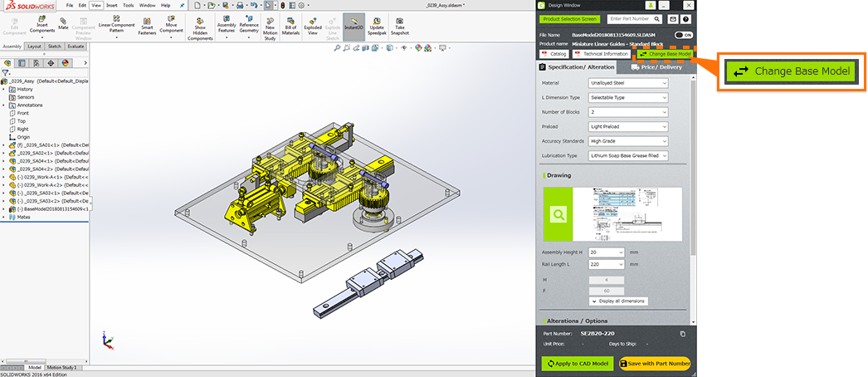Open the ConfigurationManager tab icon
The height and width of the screenshot is (377, 868).
coord(37,63)
